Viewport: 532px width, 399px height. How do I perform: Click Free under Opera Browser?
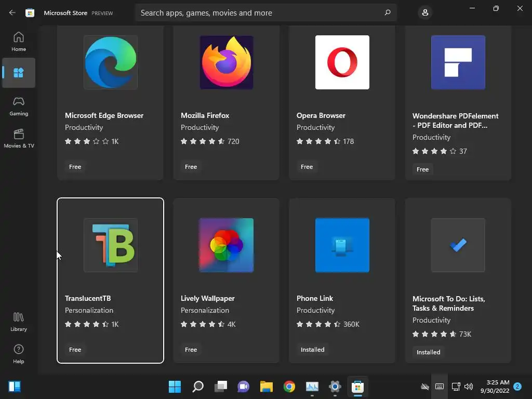(307, 167)
